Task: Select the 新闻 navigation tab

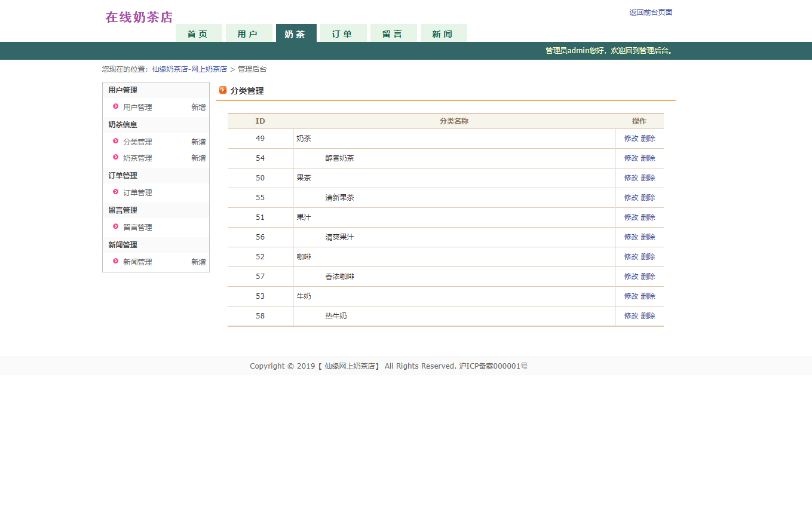Action: click(x=443, y=34)
